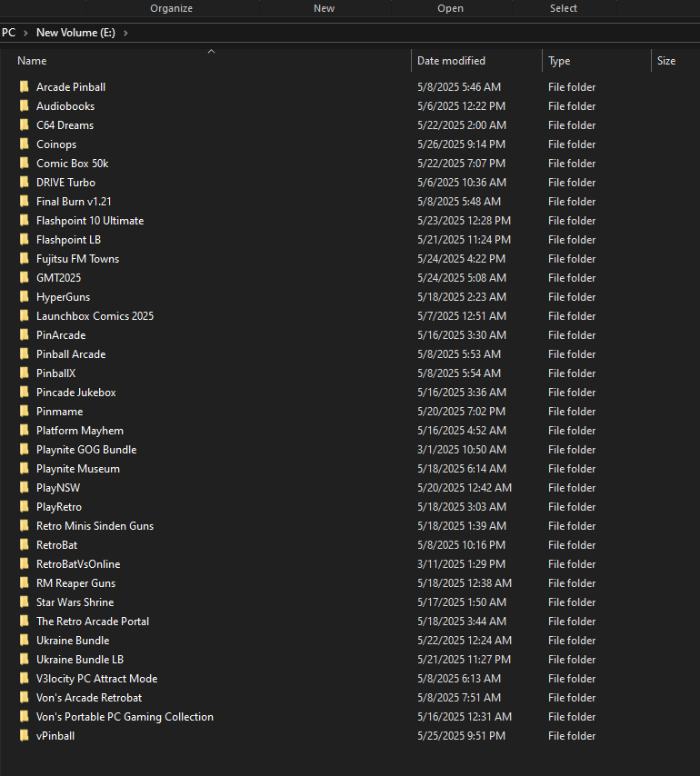The width and height of the screenshot is (700, 776).
Task: Click the Ukraine Bundle LB folder icon
Action: click(24, 660)
